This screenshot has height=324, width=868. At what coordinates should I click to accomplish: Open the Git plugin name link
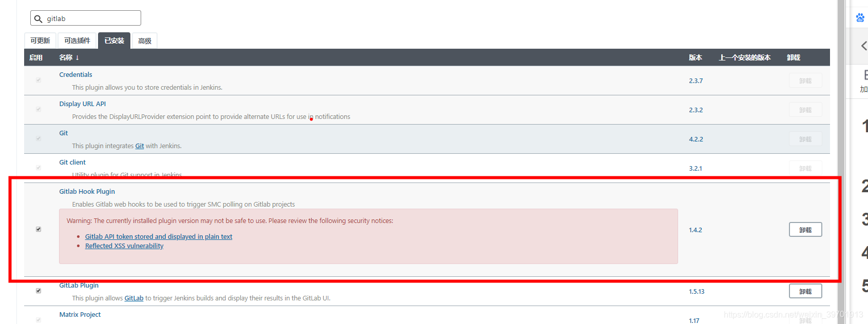coord(63,133)
